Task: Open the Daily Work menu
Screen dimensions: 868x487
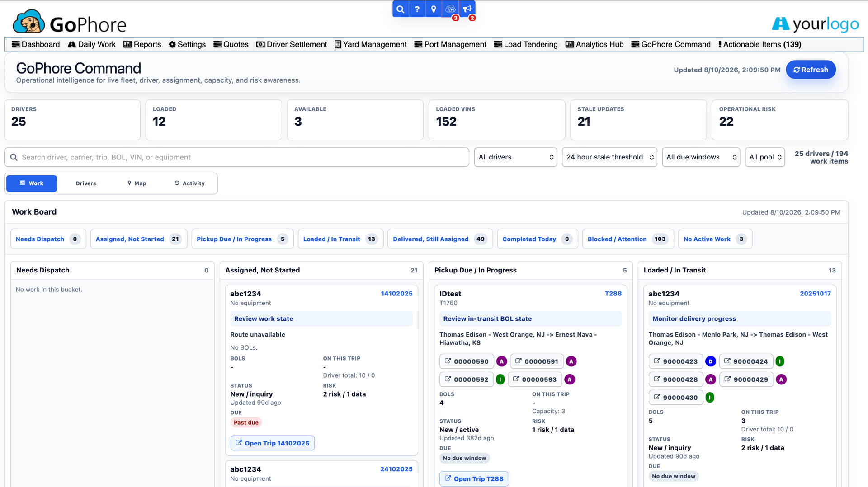Action: tap(92, 44)
